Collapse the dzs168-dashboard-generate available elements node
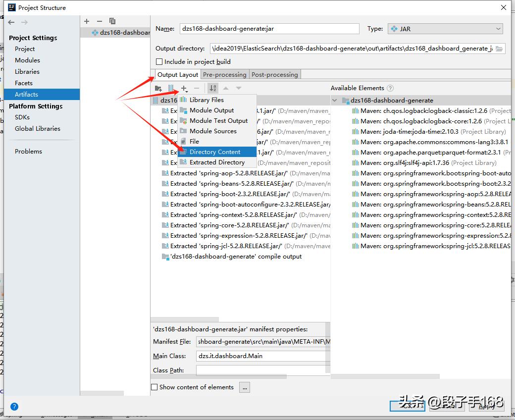The height and width of the screenshot is (420, 515). tap(334, 100)
